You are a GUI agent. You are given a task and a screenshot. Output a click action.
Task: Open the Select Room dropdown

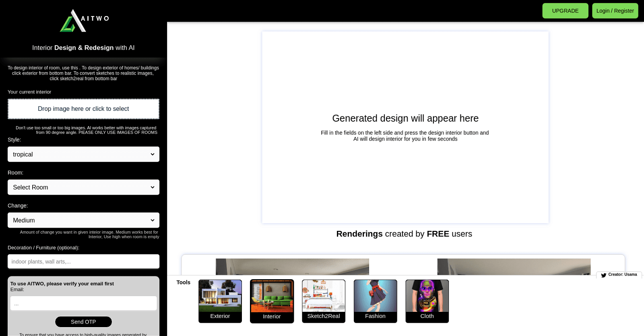[83, 187]
